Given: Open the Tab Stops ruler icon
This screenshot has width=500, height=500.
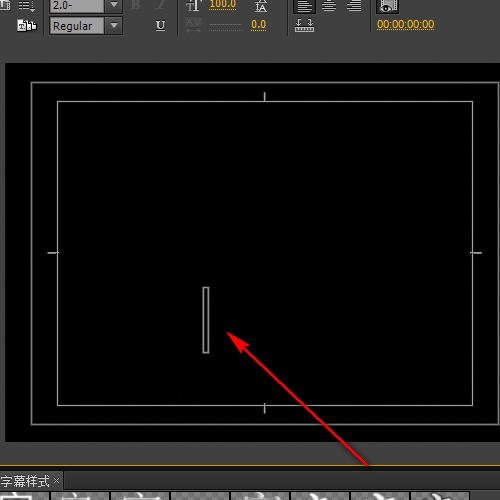Looking at the screenshot, I should click(x=304, y=26).
